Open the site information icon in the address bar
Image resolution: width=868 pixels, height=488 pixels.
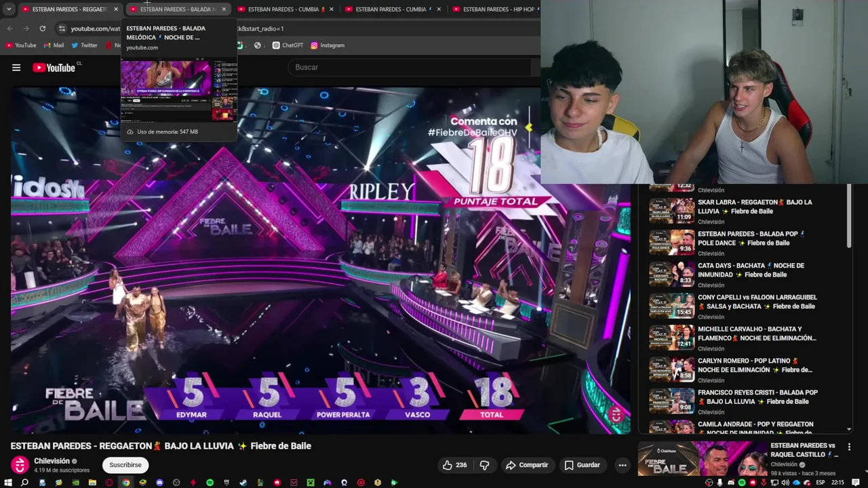(x=62, y=28)
